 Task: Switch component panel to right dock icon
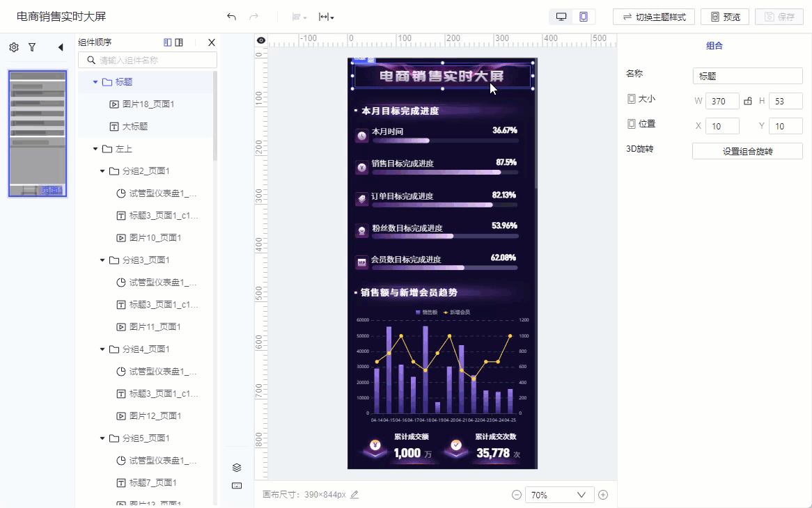tap(179, 42)
